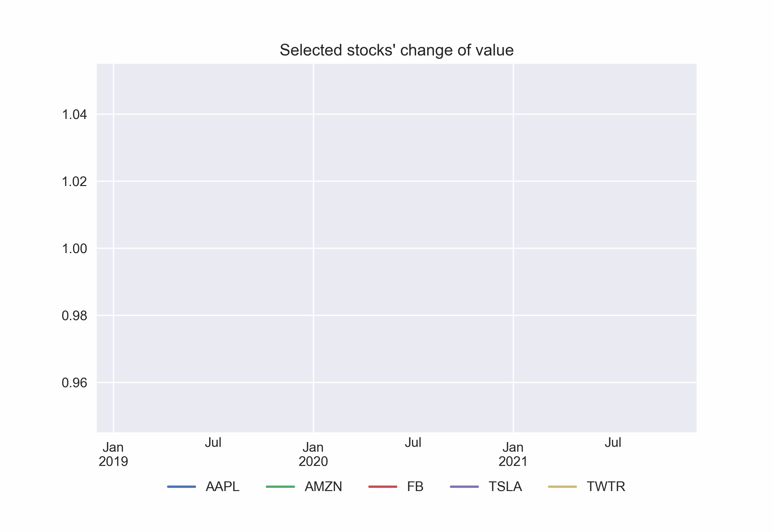Click the 1.00 y-axis tick label
Screen dimensions: 774x532
[74, 249]
